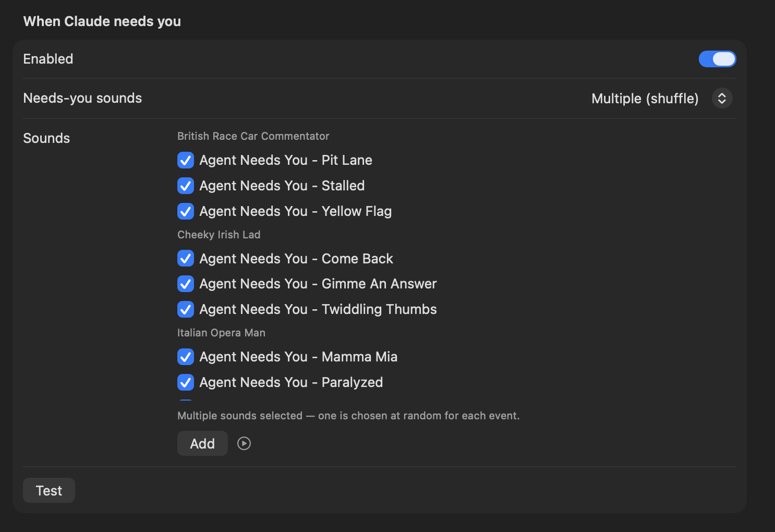
Task: Uncheck Agent Needs You - Gimme An Answer
Action: point(186,284)
